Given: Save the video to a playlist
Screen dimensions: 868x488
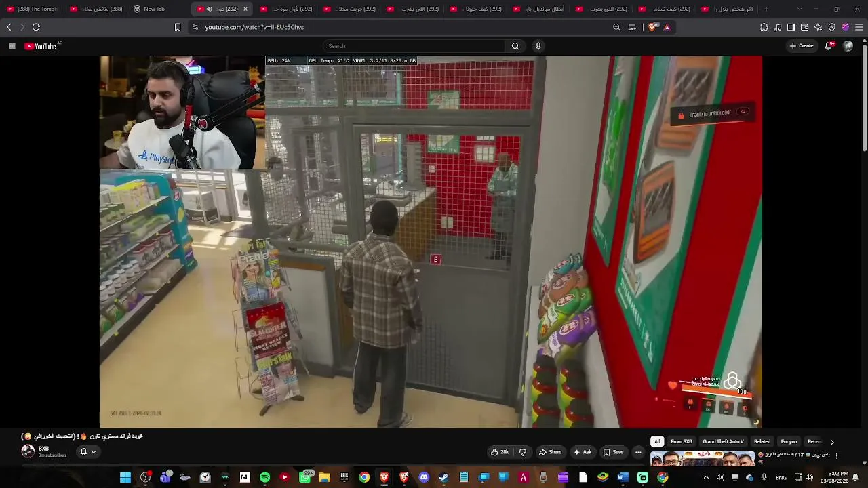Looking at the screenshot, I should point(613,452).
